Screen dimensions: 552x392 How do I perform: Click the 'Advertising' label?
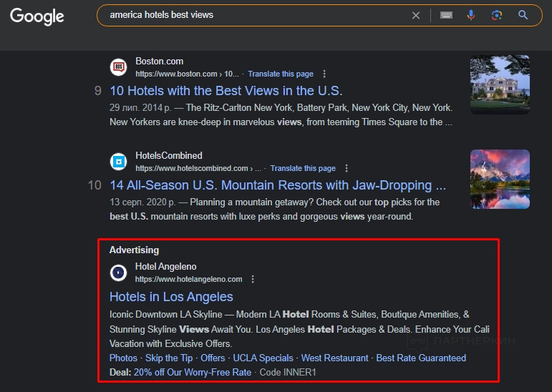pyautogui.click(x=134, y=250)
